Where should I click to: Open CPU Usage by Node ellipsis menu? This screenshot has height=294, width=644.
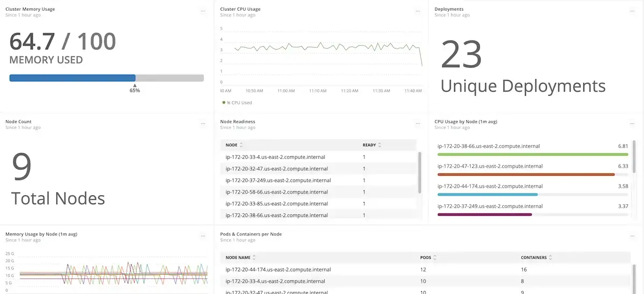(x=632, y=124)
